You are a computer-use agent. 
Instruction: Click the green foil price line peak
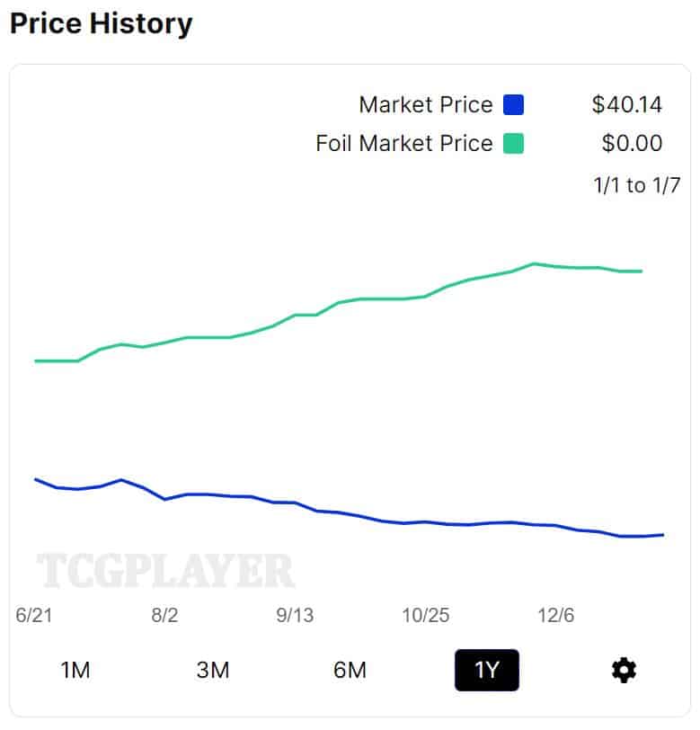tap(534, 263)
